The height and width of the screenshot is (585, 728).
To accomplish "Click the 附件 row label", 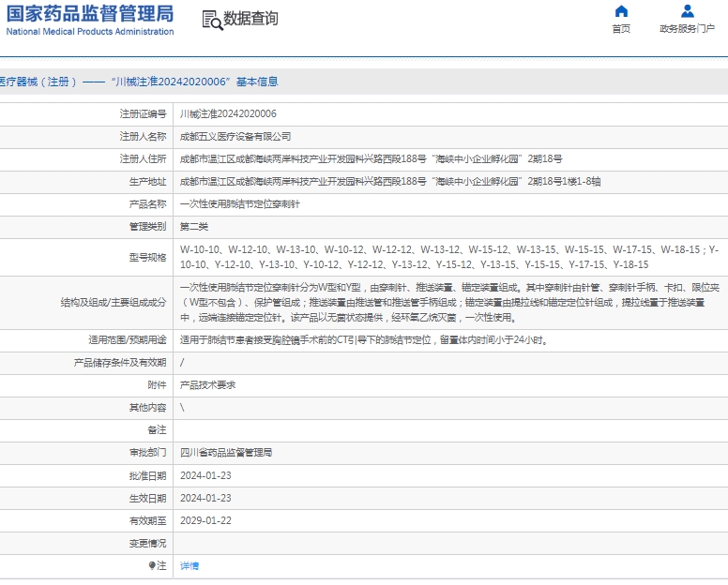I will pyautogui.click(x=157, y=385).
